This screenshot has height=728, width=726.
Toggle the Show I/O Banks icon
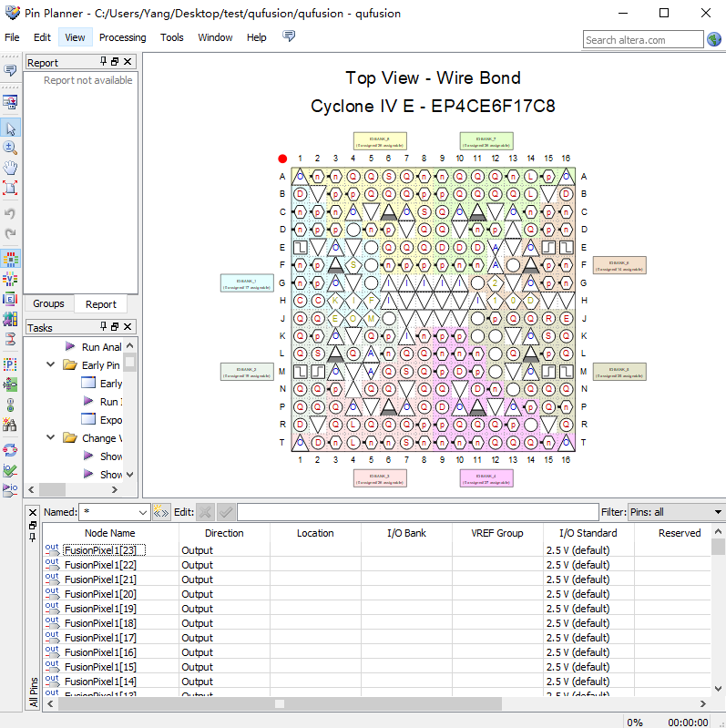[x=10, y=259]
